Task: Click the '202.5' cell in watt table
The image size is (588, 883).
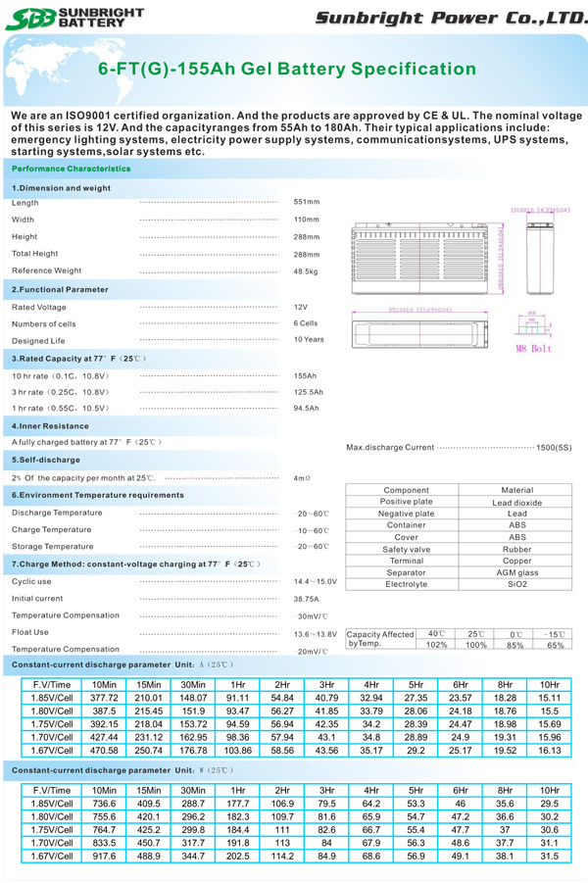Action: coord(238,856)
